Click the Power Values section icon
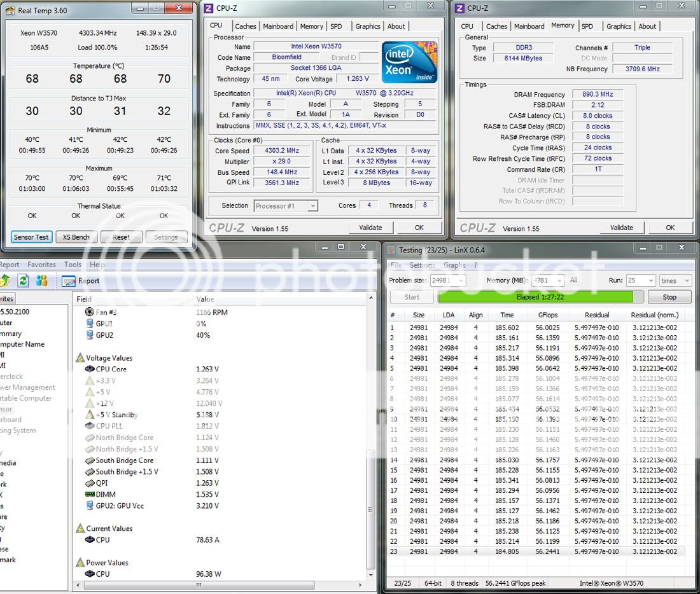700x594 pixels. pos(80,563)
